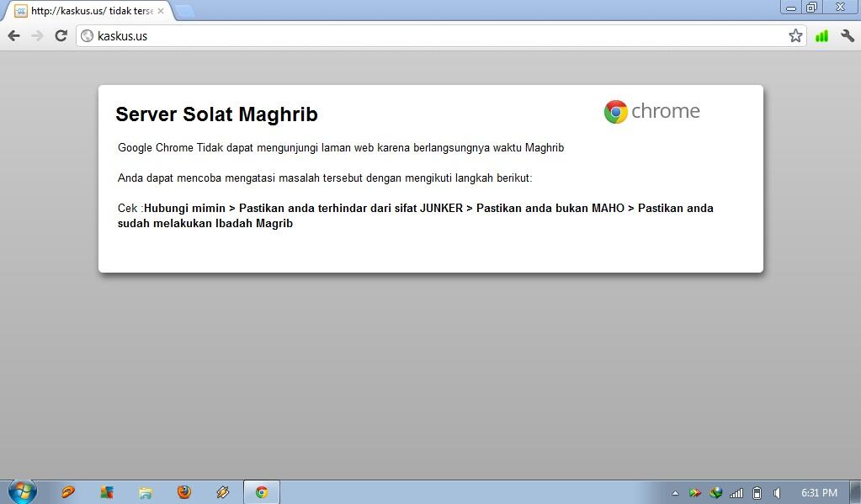Restore down the Chrome window
Viewport: 861px width, 504px height.
811,8
